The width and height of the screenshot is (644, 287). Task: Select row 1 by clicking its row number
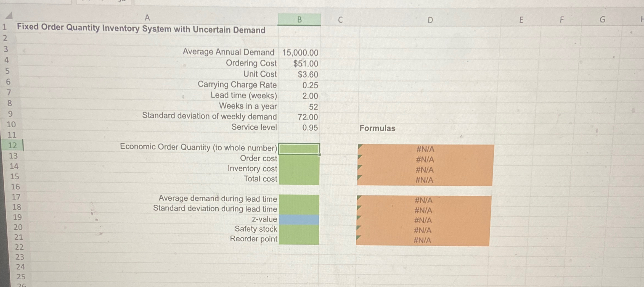click(x=6, y=28)
